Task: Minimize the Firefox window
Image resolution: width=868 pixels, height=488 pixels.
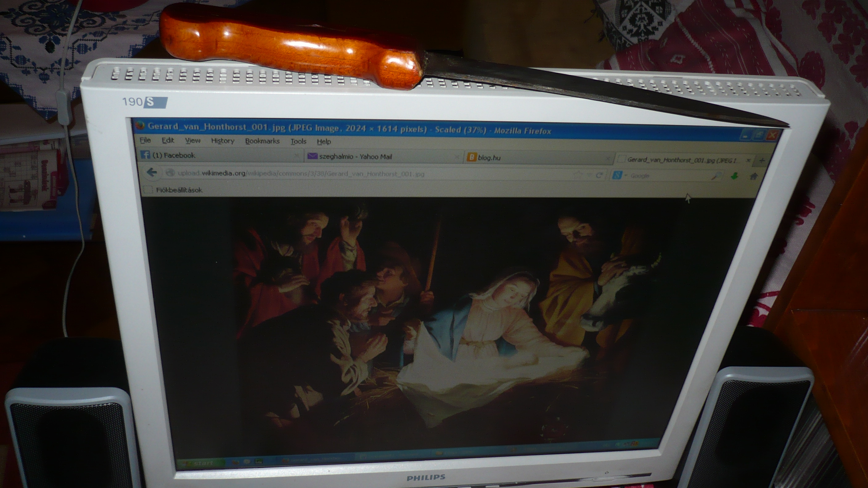Action: click(745, 135)
